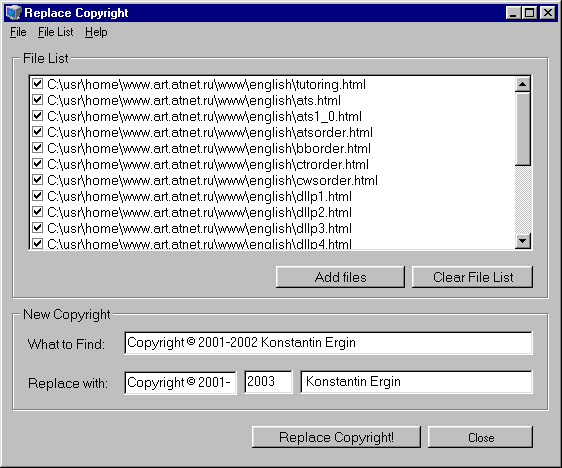Click the Close button at bottom
The image size is (562, 468).
coord(480,437)
